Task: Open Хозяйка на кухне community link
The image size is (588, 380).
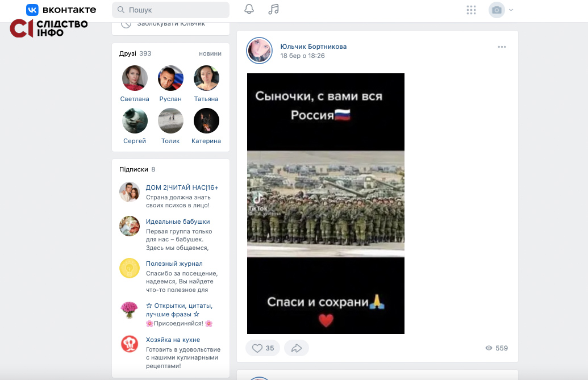Action: click(x=173, y=340)
